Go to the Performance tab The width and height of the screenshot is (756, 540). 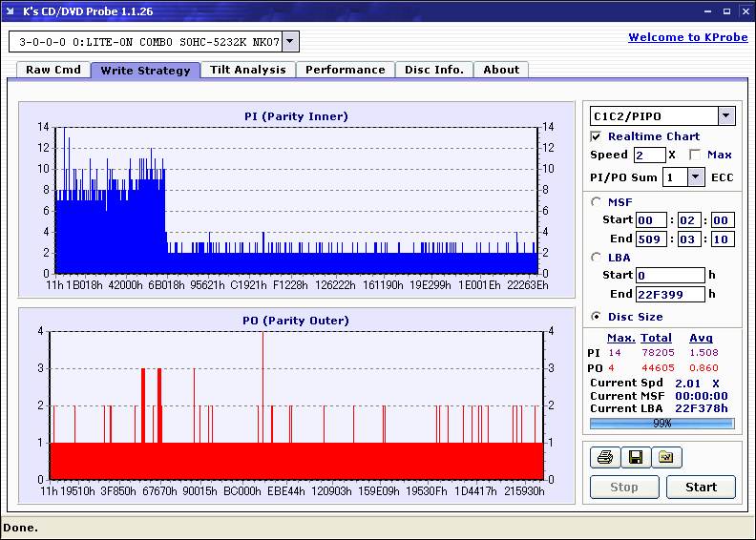pos(345,70)
